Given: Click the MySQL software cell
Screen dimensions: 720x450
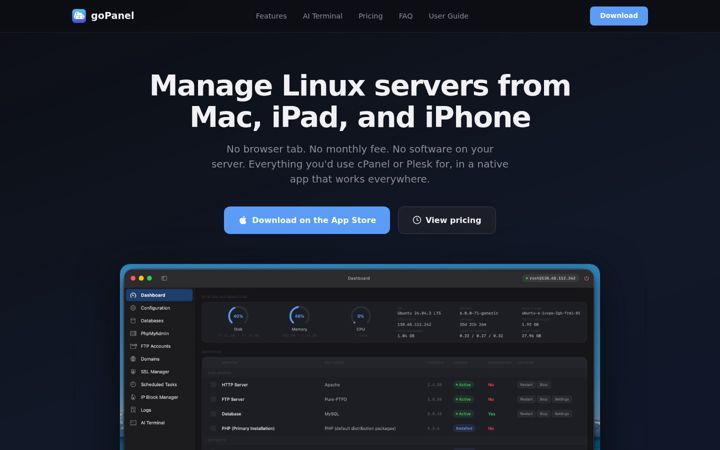Looking at the screenshot, I should coord(332,414).
